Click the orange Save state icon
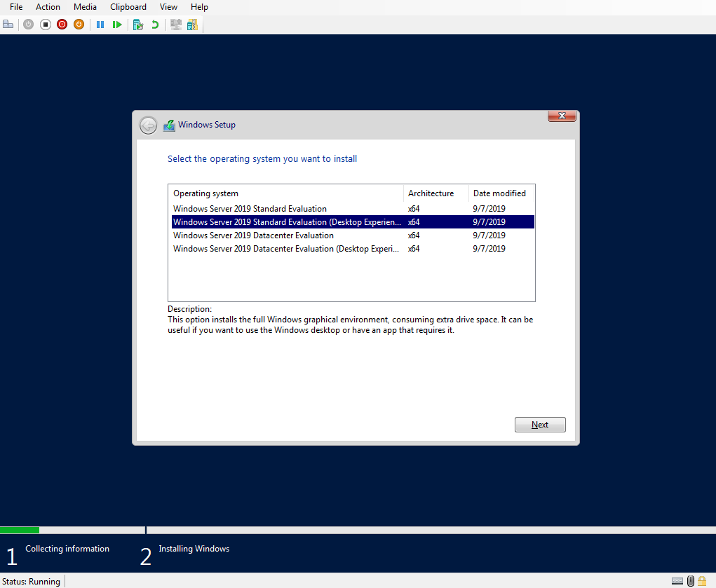Image resolution: width=716 pixels, height=588 pixels. (79, 25)
